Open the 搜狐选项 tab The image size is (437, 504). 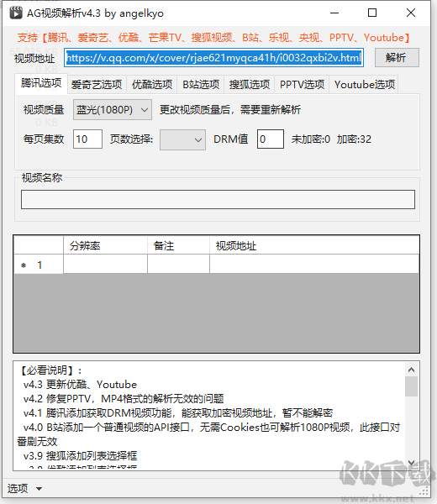coord(250,85)
